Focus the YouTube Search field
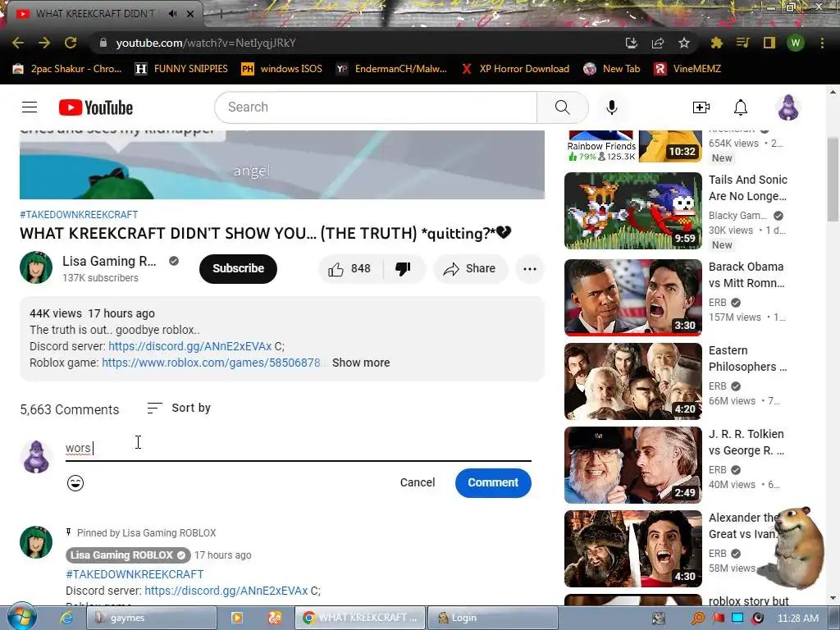The height and width of the screenshot is (630, 840). tap(376, 107)
